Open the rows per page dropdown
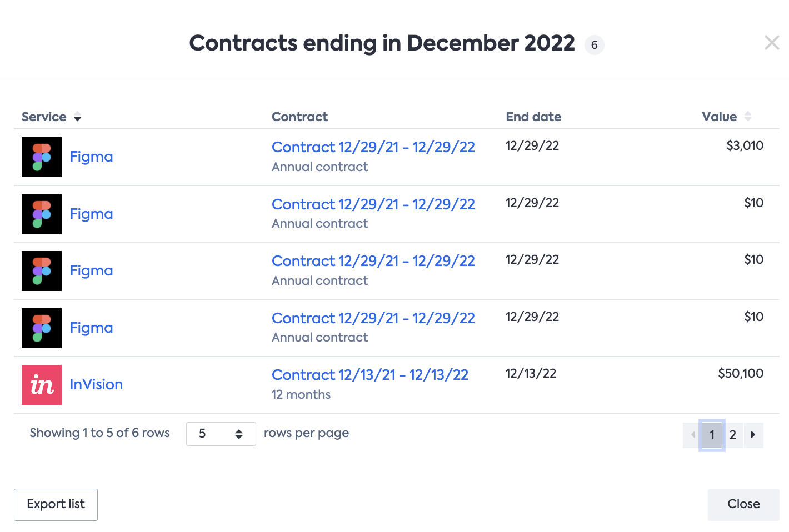 pyautogui.click(x=221, y=434)
